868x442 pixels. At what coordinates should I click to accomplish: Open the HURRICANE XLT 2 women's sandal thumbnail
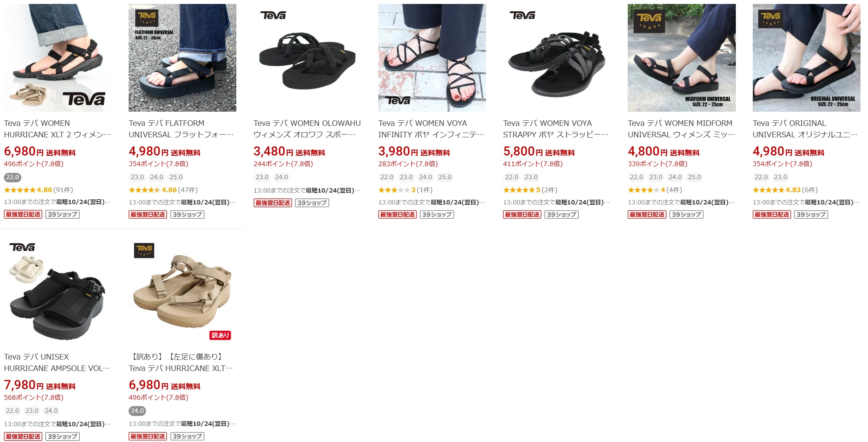58,58
